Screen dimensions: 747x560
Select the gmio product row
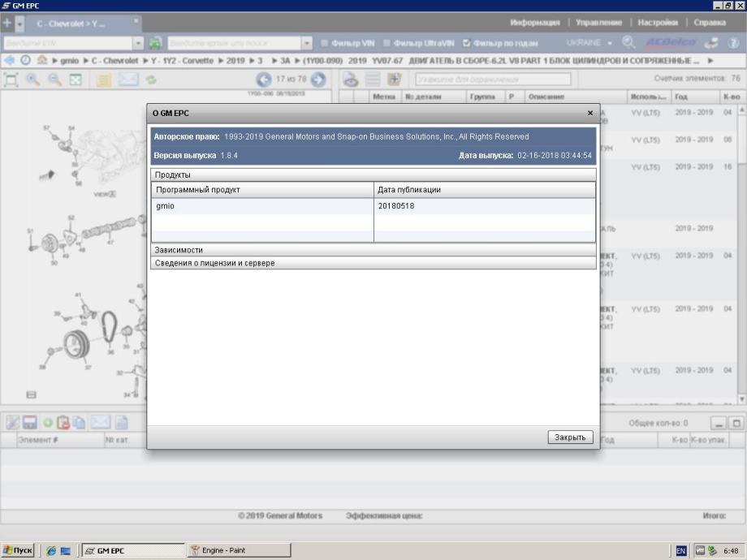pos(373,205)
